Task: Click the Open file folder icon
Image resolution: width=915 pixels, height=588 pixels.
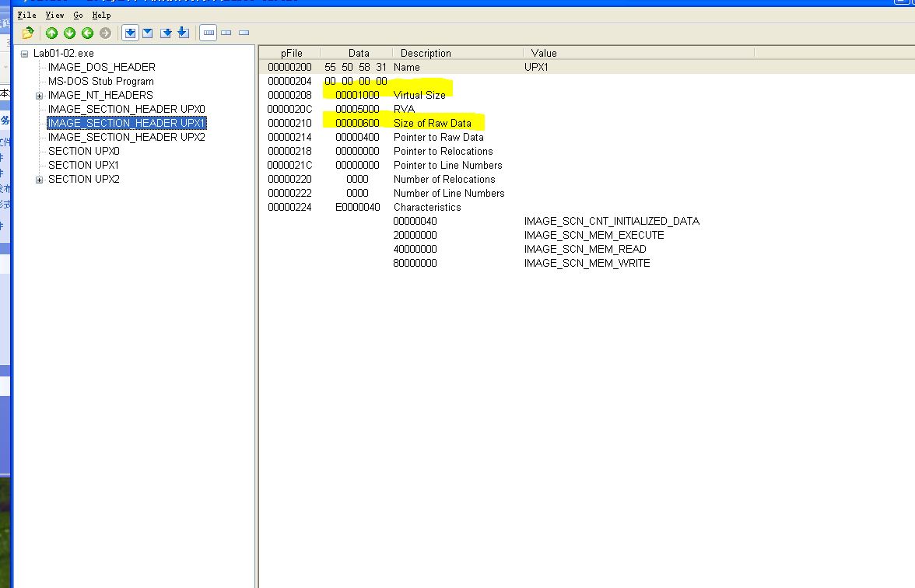Action: 27,33
